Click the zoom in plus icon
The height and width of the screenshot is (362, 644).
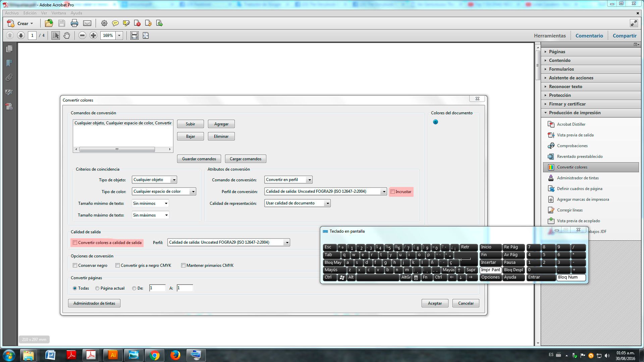pos(94,36)
